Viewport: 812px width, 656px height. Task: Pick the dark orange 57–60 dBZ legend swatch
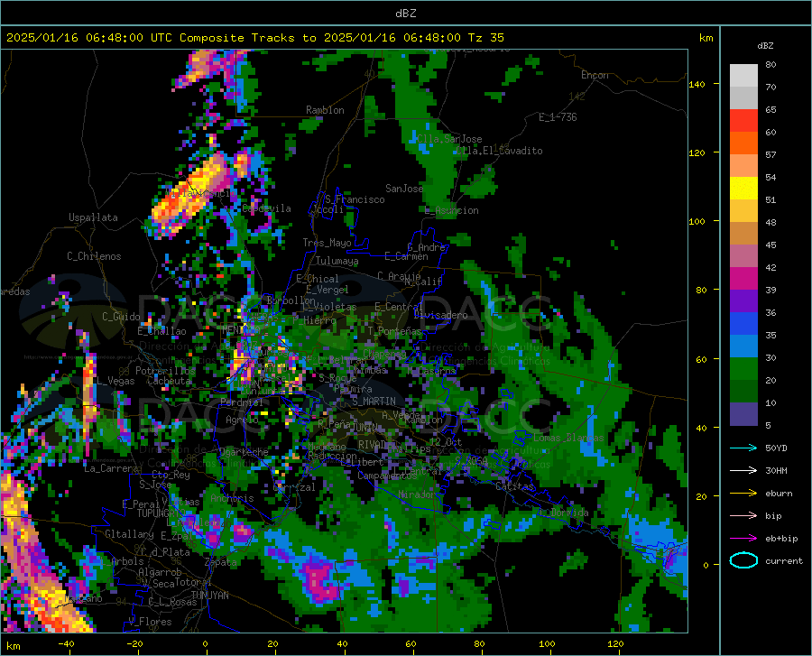(743, 143)
